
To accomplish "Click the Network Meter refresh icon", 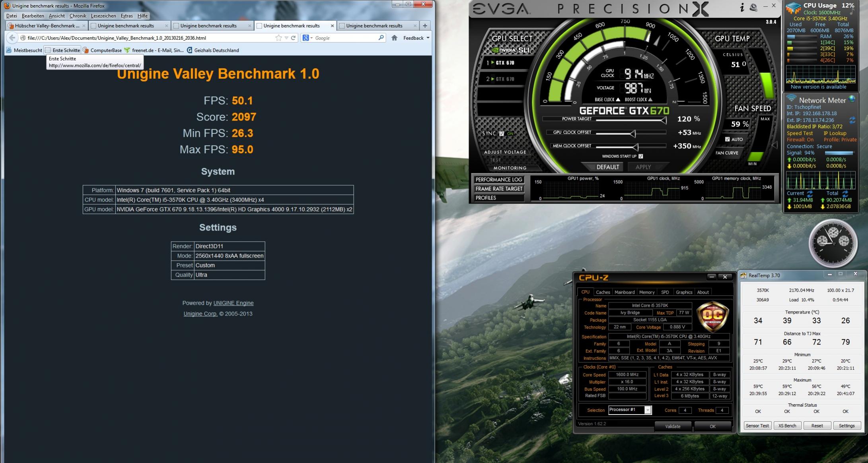I will tap(852, 120).
